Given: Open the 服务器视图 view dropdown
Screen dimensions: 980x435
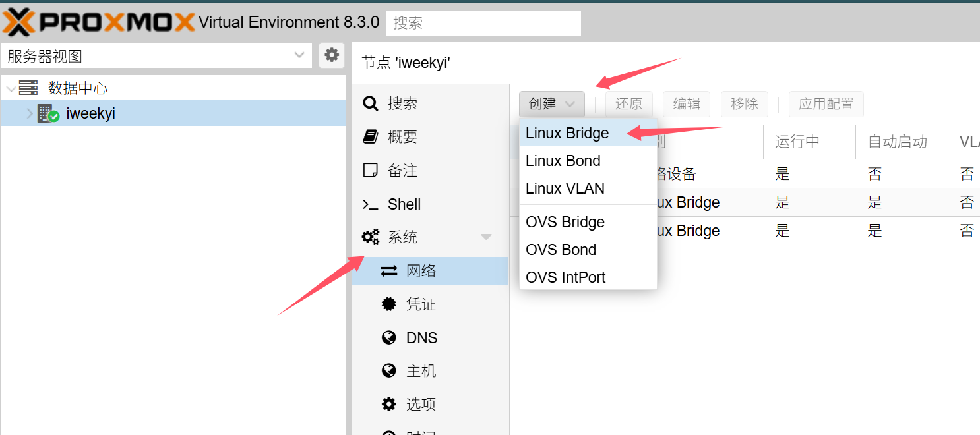Looking at the screenshot, I should point(299,55).
